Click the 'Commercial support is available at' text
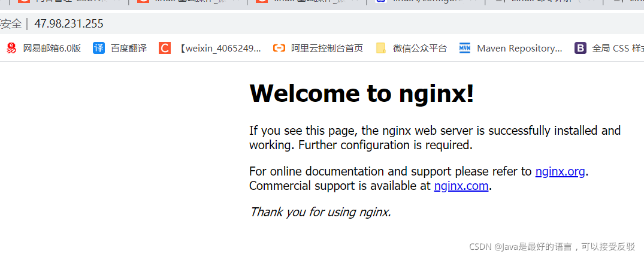Image resolution: width=644 pixels, height=257 pixels. [340, 186]
